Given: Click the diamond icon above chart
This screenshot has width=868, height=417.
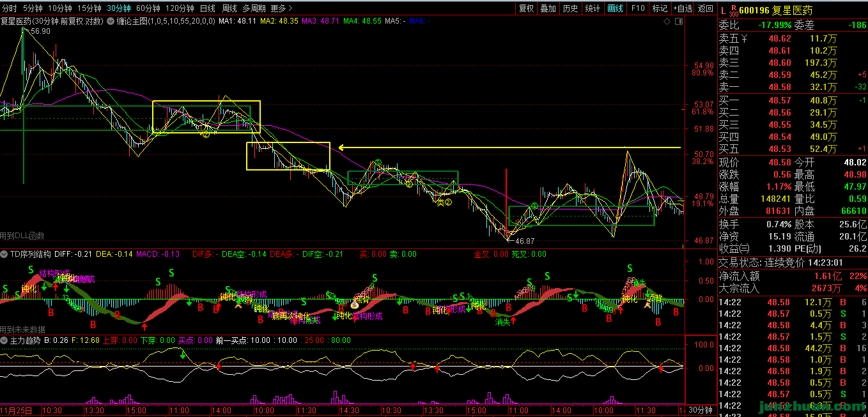Looking at the screenshot, I should point(668,21).
